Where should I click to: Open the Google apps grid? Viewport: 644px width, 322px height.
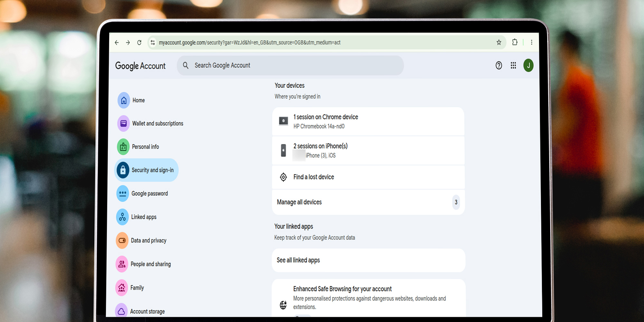(x=513, y=66)
